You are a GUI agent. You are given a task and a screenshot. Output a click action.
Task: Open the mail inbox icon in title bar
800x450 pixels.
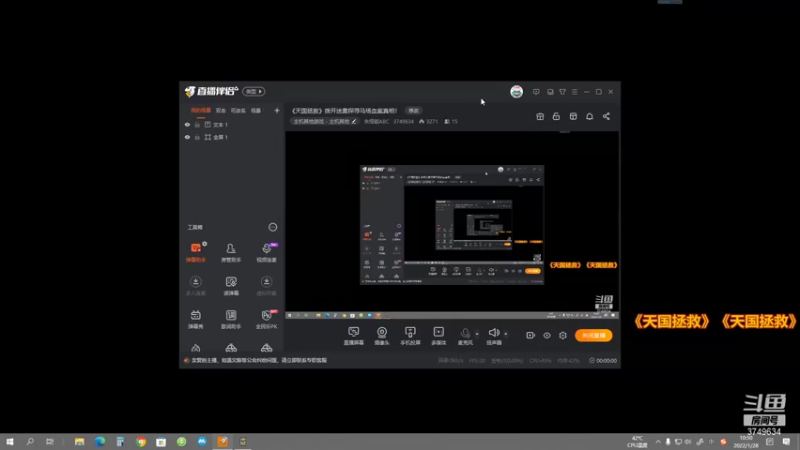550,92
